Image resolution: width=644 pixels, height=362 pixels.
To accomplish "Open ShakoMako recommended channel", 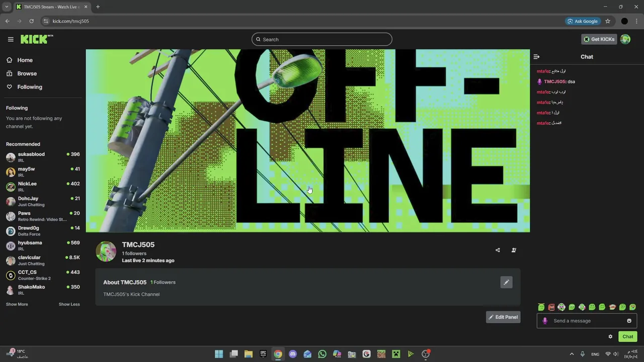I will (43, 290).
